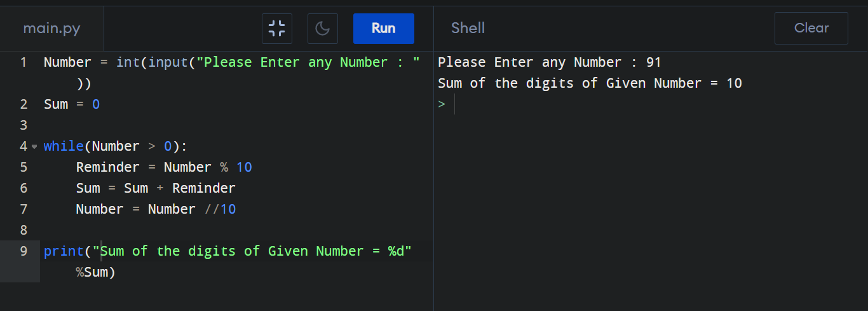Click line number 4 in gutter

[x=24, y=146]
